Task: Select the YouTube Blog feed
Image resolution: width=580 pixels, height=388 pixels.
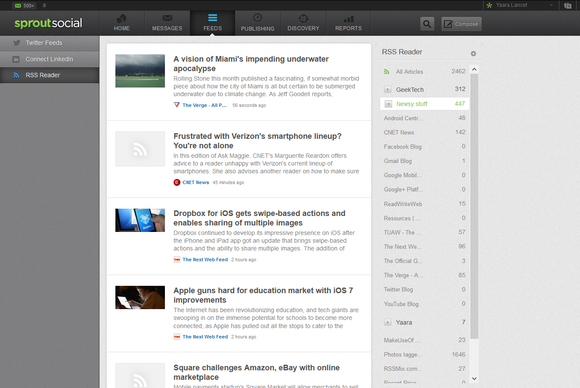Action: [x=425, y=304]
